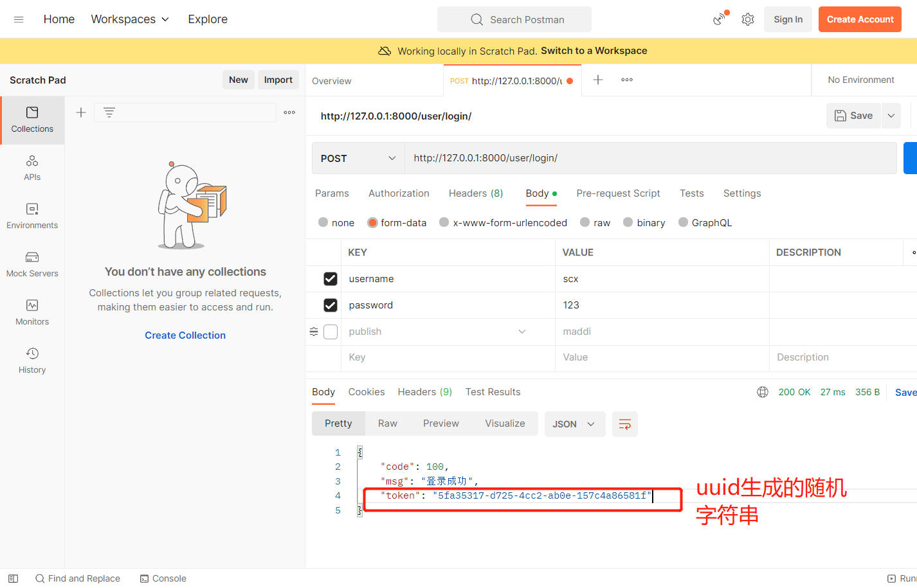Click the drag handle on the publish row
Image resolution: width=917 pixels, height=588 pixels.
pos(314,332)
